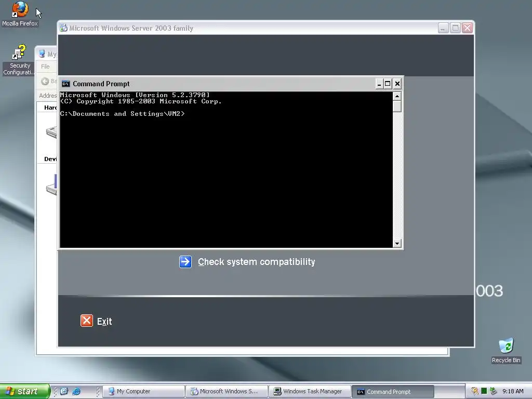Close the Command Prompt window
Screen dimensions: 532x399
point(397,84)
